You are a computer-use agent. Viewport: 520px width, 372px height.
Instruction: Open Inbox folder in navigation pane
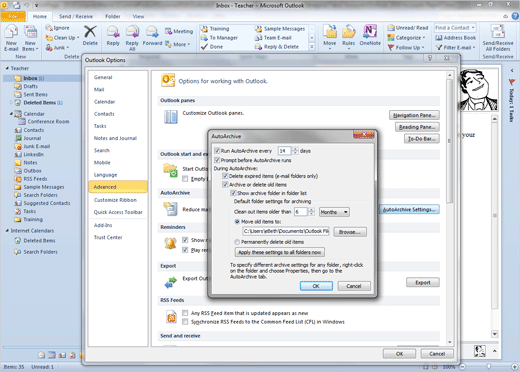(x=30, y=78)
